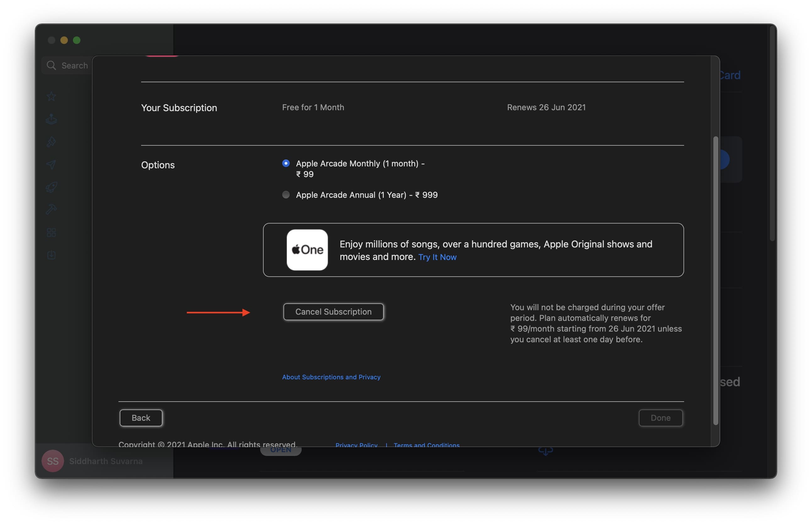Click the Apple One logo
The image size is (812, 525).
(307, 250)
